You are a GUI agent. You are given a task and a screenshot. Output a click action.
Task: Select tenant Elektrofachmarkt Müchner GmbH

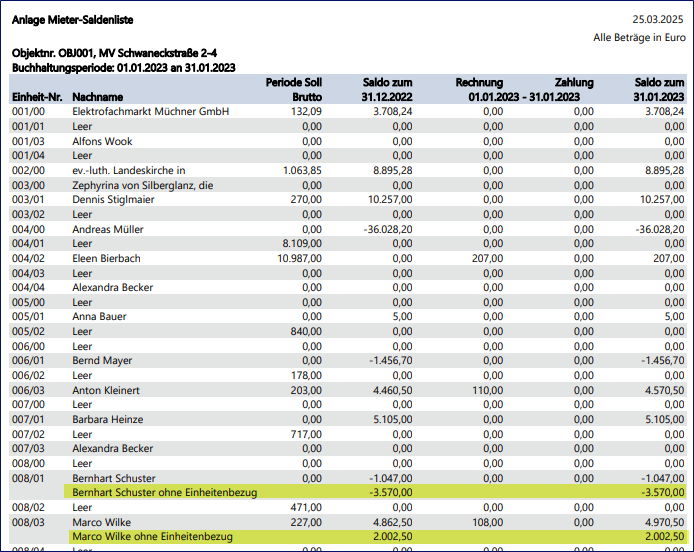[150, 112]
